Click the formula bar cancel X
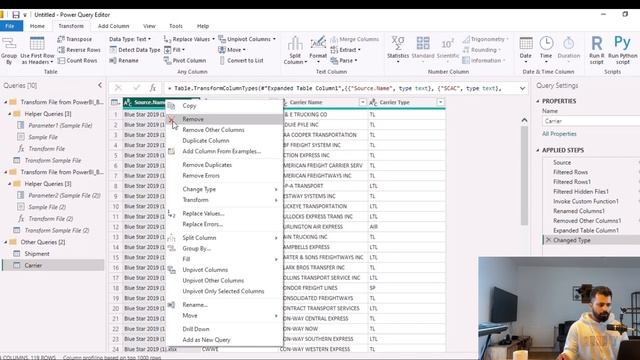 118,88
